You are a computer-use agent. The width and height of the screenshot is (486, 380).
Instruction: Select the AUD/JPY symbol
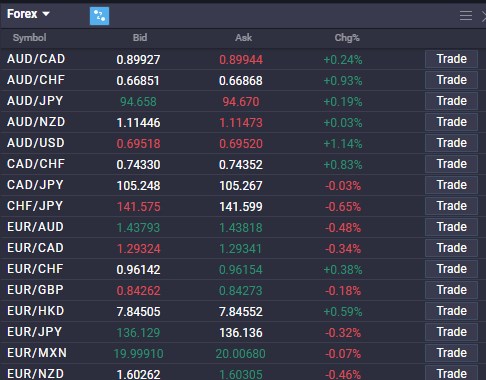pyautogui.click(x=35, y=101)
